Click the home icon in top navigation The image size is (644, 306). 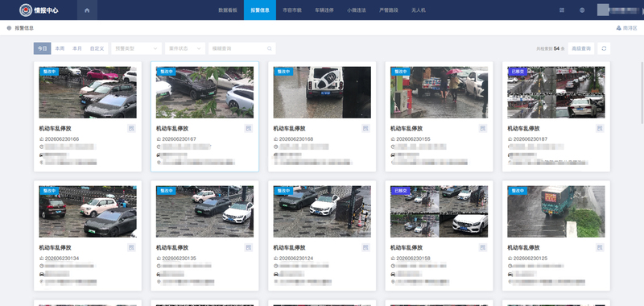(x=87, y=10)
